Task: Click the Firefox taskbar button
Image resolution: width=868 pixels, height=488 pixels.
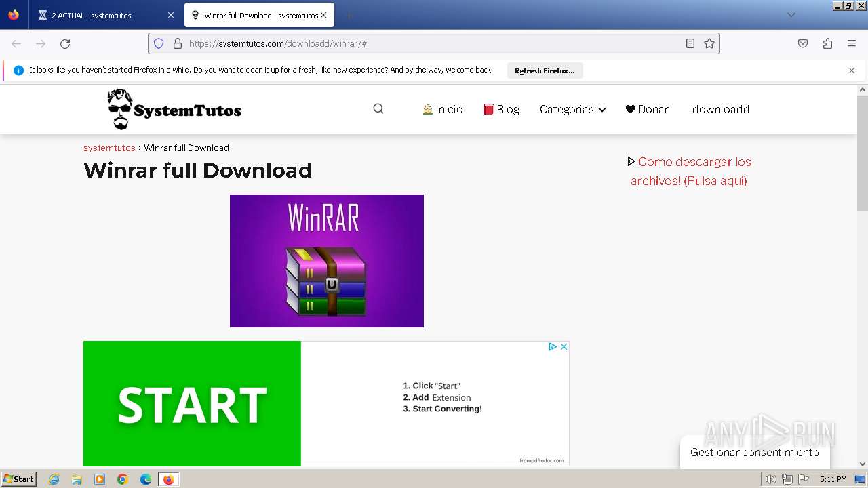Action: pos(169,479)
